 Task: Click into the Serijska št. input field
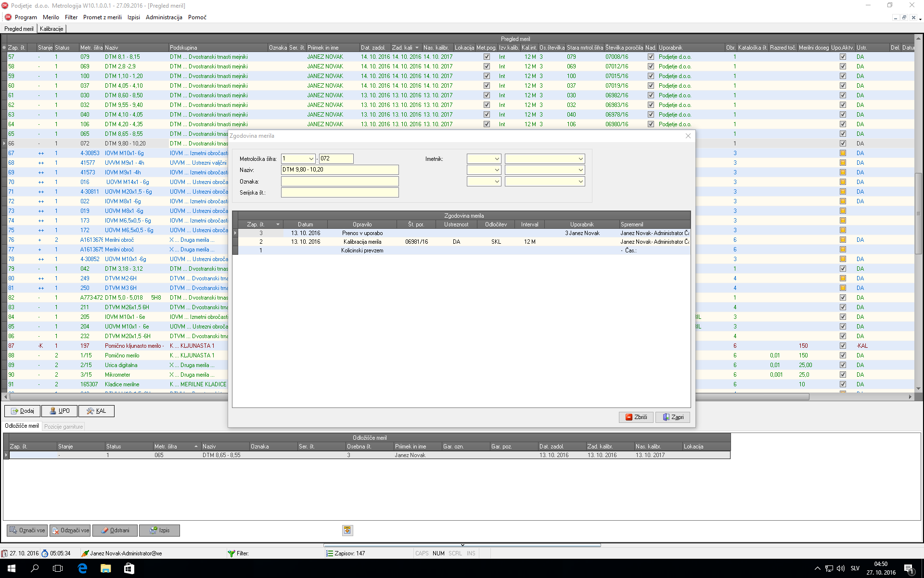[x=340, y=193]
